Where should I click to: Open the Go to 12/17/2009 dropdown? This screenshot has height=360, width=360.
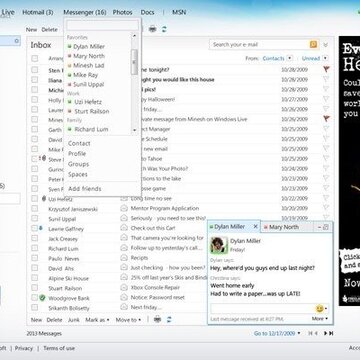277,333
